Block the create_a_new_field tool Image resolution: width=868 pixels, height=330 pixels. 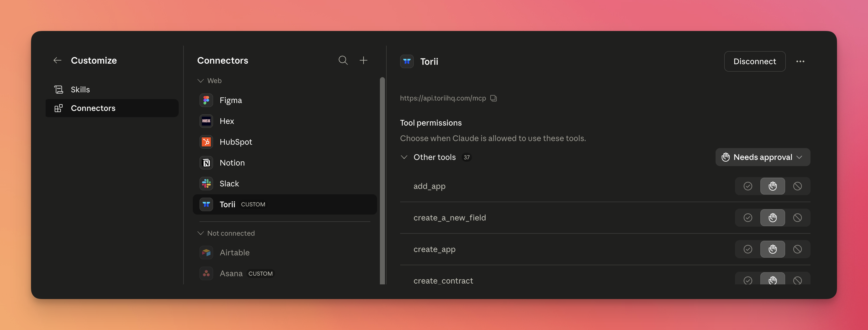click(x=797, y=218)
